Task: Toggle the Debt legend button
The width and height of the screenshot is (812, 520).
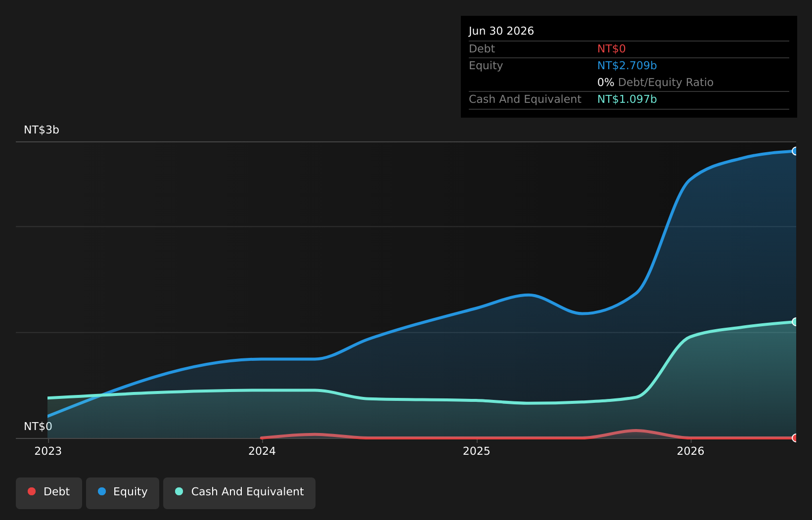Action: 49,493
